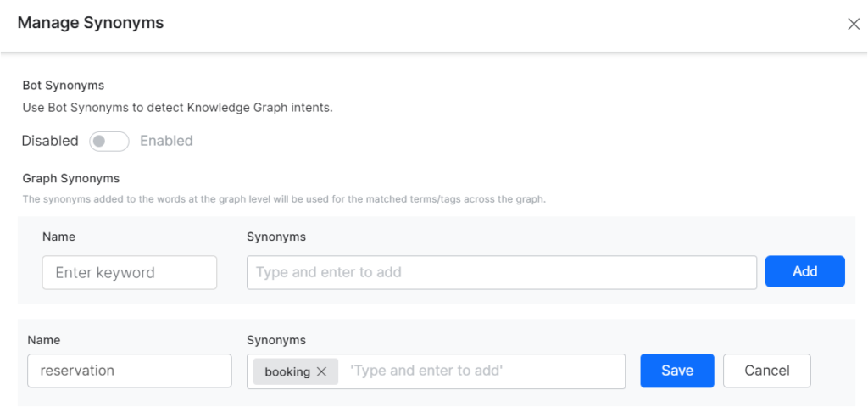Screen dimensions: 868x407
Task: Click Name label above Enter keyword field
Action: [x=58, y=237]
